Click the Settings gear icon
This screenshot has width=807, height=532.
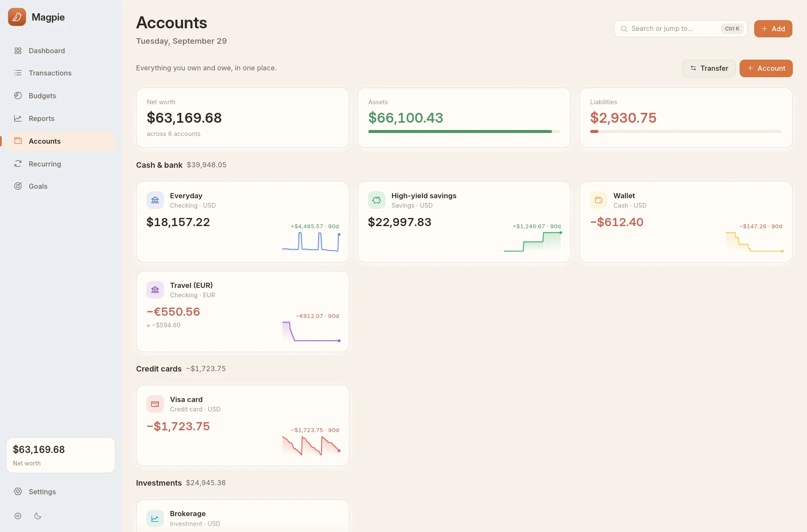pos(18,492)
